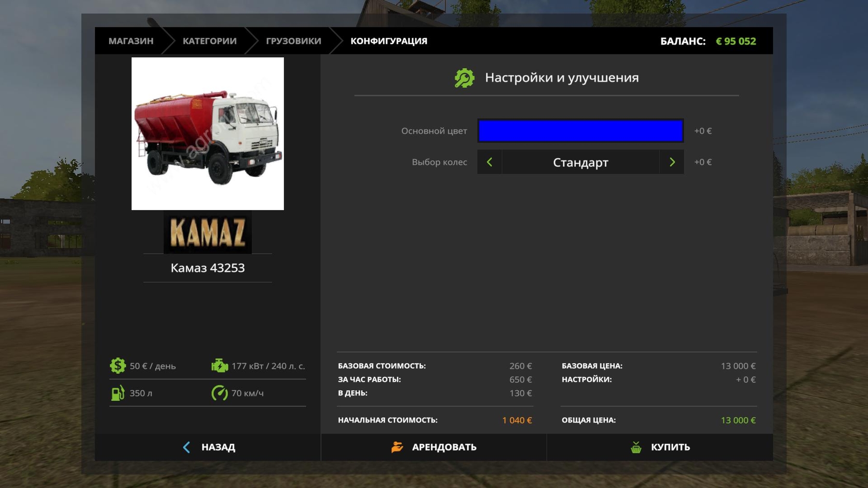Click the engine power icon
The image size is (868, 488).
[219, 366]
